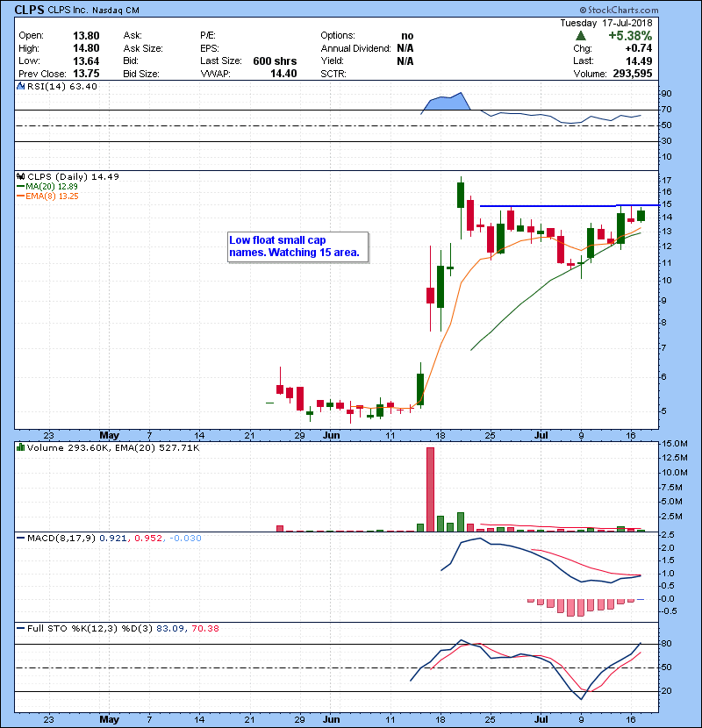Click the Chg value +0.74

638,48
